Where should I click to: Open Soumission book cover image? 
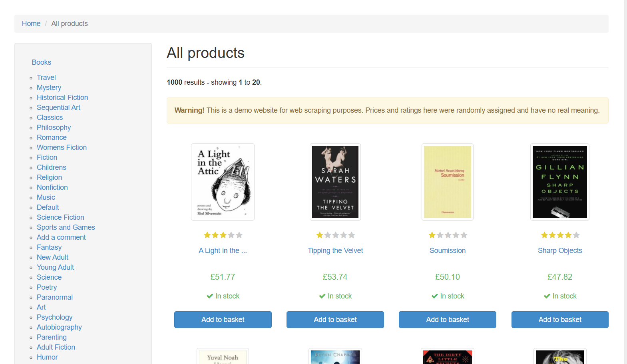click(448, 182)
